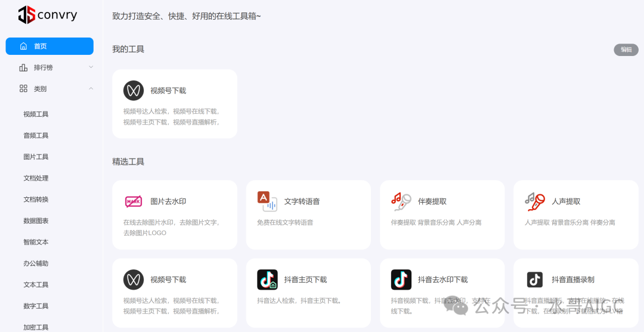Click the 抖音去水印下载 TikTok icon
Viewport: 644px width, 332px height.
401,280
